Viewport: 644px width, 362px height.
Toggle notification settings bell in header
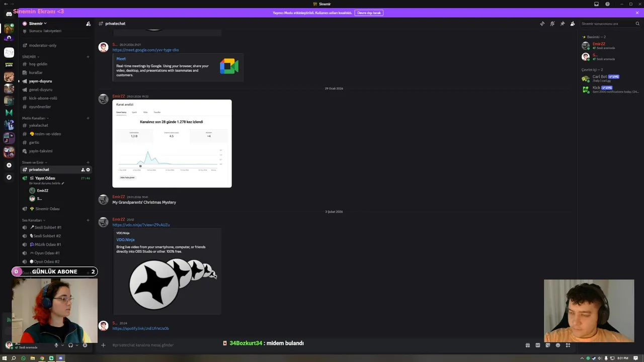click(x=552, y=24)
